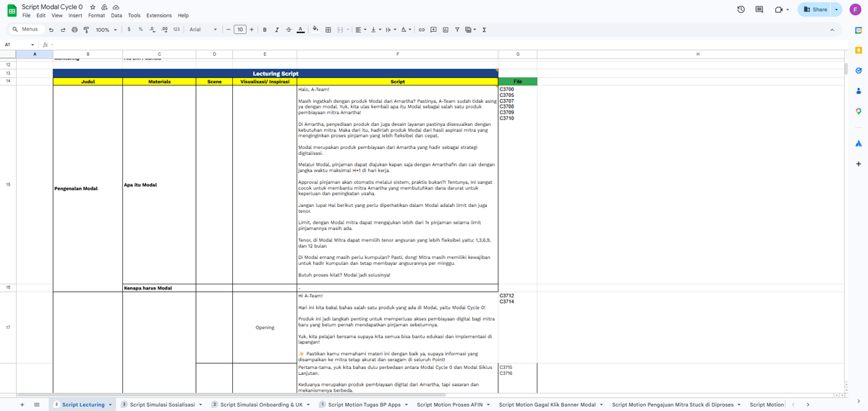This screenshot has height=411, width=868.
Task: Open vertical align dropdown
Action: tap(375, 30)
